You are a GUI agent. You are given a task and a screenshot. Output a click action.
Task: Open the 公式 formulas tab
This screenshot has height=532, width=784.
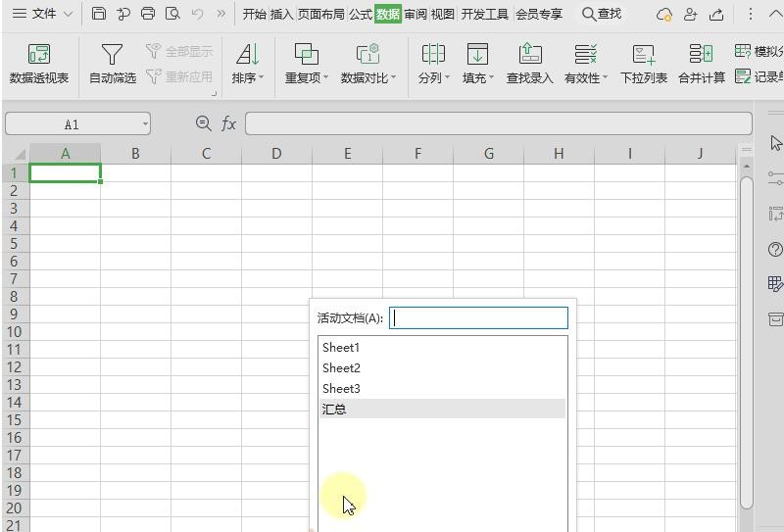pyautogui.click(x=361, y=14)
